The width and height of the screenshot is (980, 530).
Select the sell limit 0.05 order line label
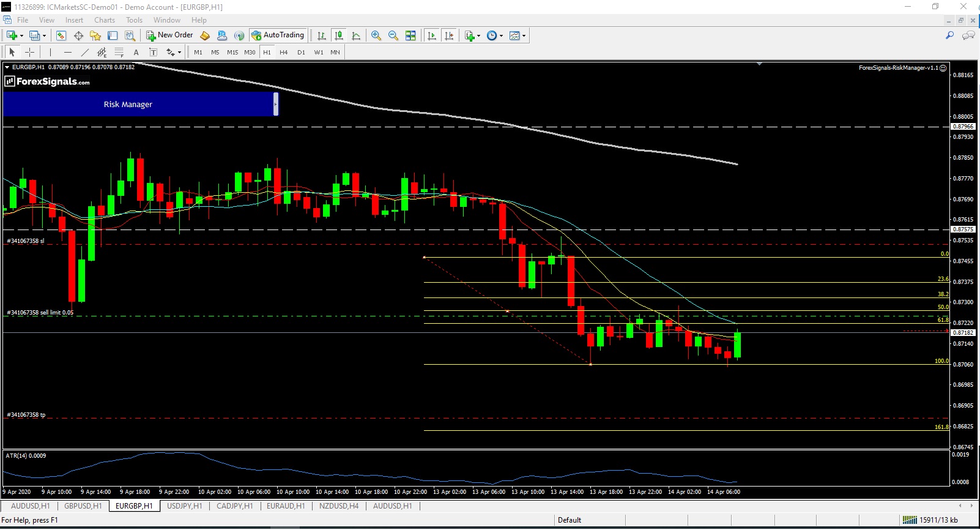pyautogui.click(x=40, y=313)
